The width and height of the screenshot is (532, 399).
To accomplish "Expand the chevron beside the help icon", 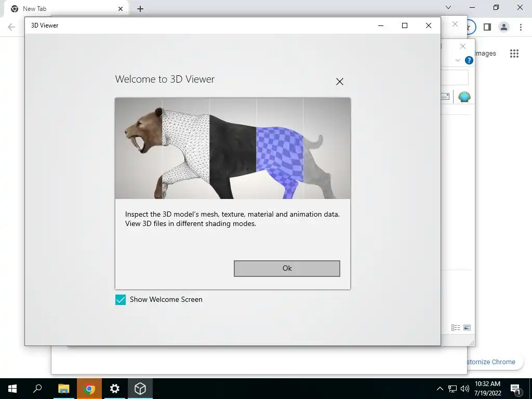I will (457, 60).
